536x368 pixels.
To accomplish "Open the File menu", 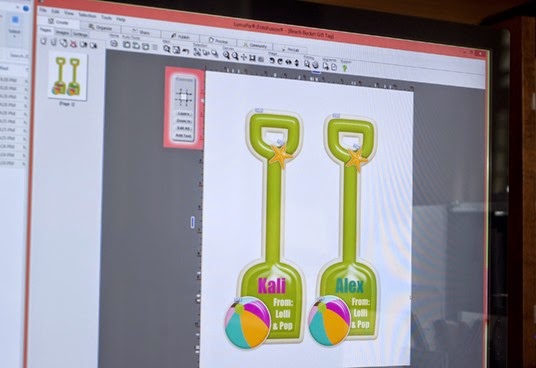I will (x=43, y=11).
